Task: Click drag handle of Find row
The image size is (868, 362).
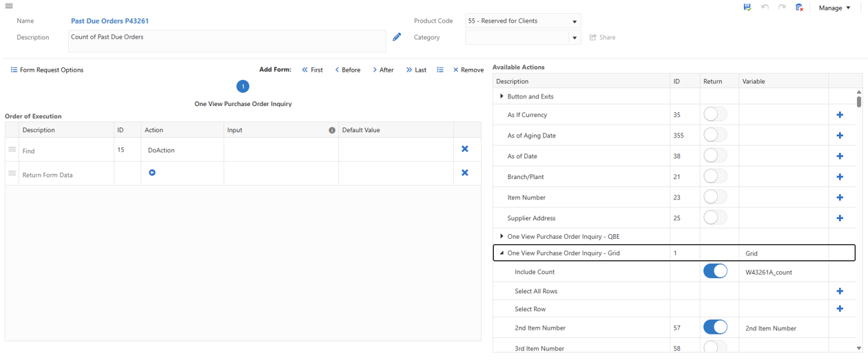Action: click(x=12, y=149)
